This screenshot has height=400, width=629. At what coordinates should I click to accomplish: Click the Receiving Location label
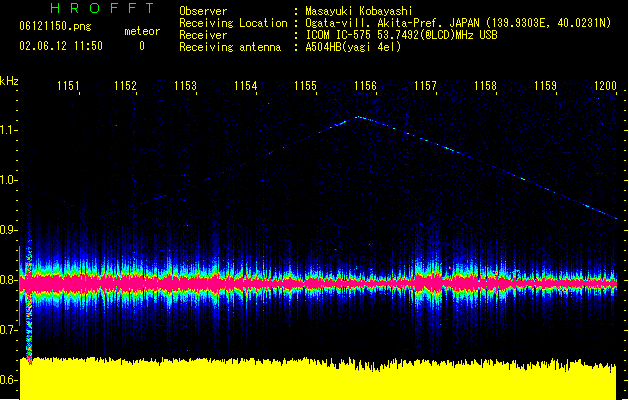pos(233,23)
